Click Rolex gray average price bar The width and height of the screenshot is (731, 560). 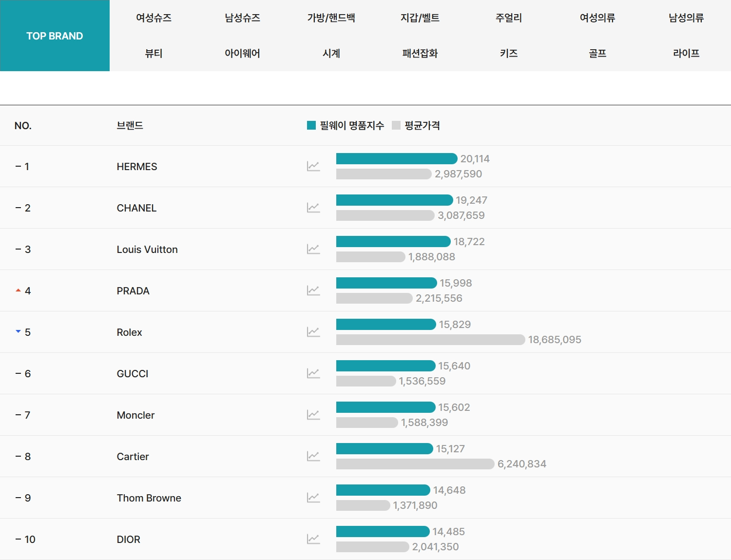(x=431, y=339)
